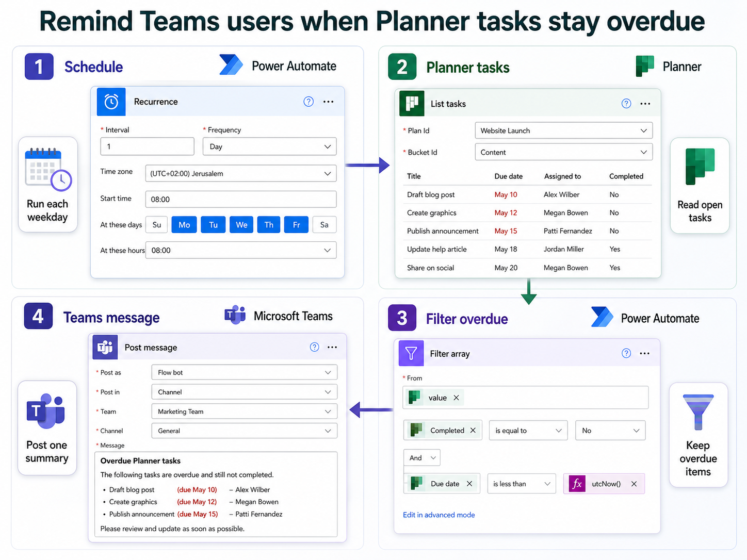Click the Teams icon above Post one summary

coord(46,411)
